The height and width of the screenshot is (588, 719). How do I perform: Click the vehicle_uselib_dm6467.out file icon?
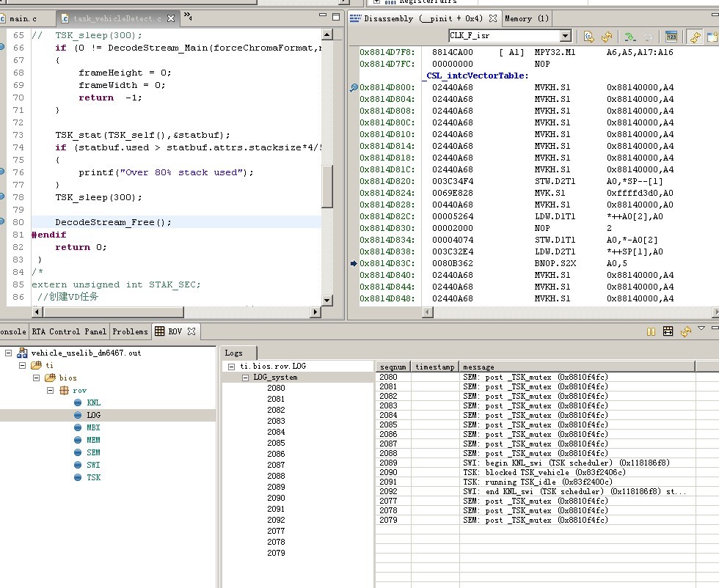point(22,353)
